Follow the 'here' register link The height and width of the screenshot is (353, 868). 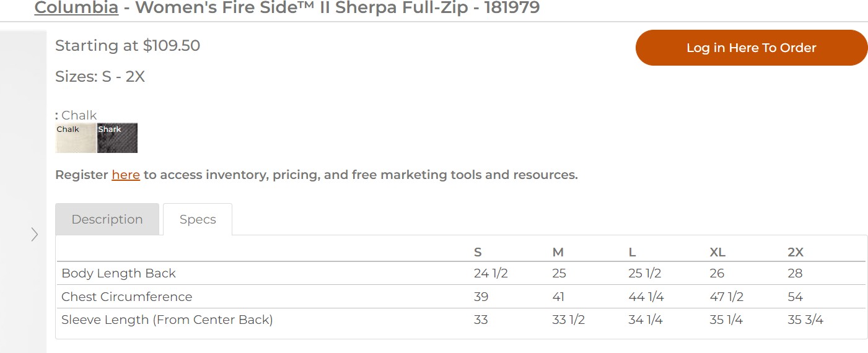point(126,175)
